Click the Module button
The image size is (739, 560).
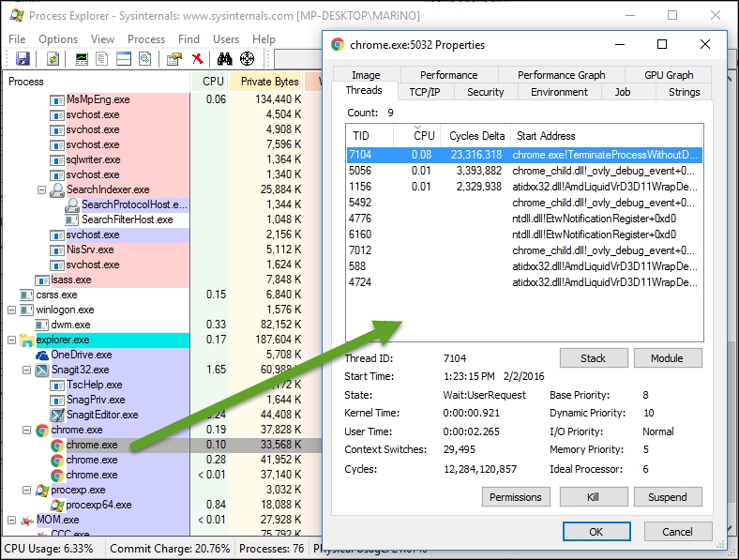(668, 358)
